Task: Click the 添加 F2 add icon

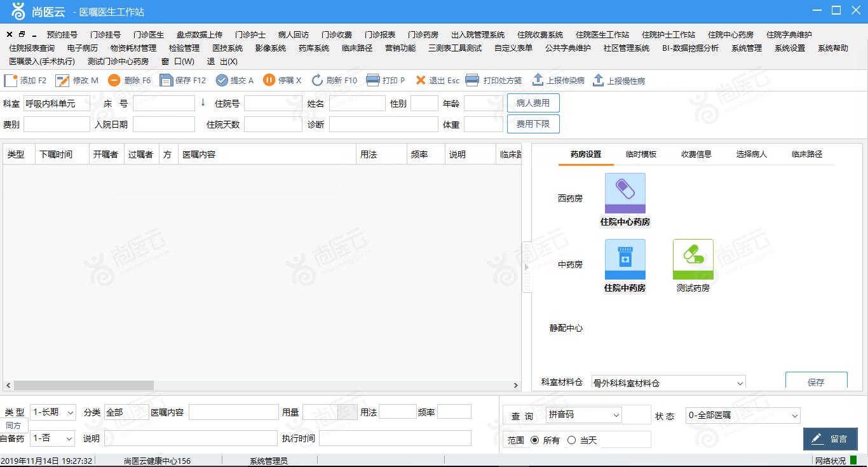Action: point(10,81)
